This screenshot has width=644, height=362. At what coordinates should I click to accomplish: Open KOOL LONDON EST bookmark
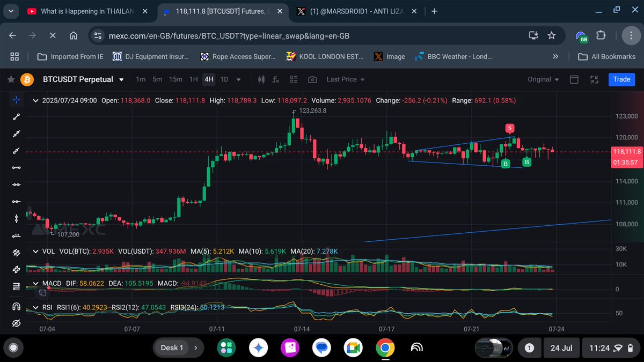tap(325, 56)
